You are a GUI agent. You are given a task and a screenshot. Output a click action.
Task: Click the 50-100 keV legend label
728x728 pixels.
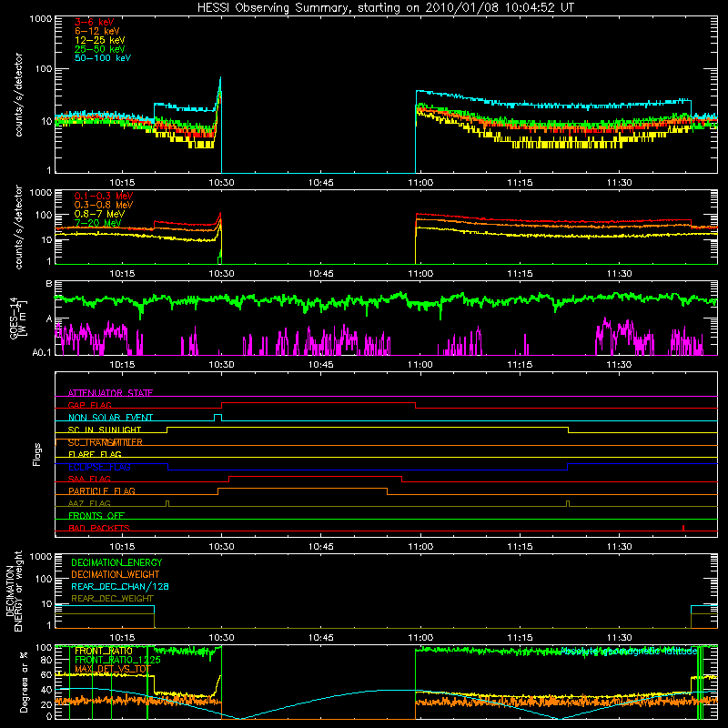[x=103, y=58]
